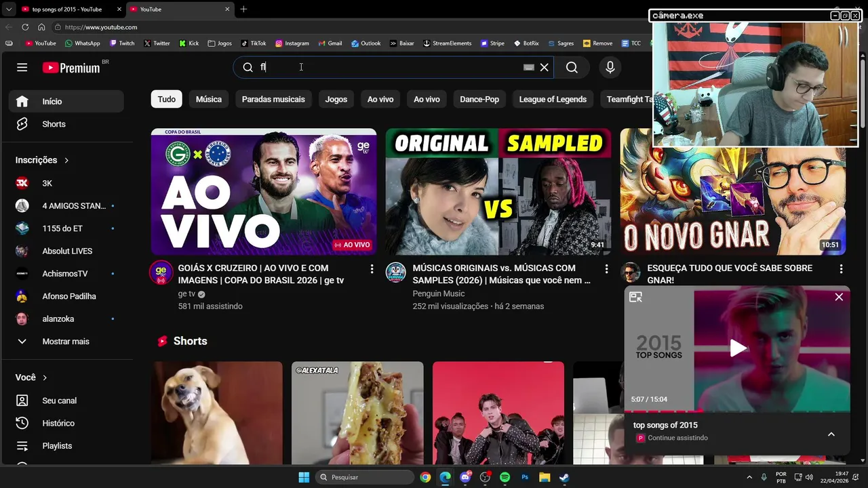This screenshot has height=488, width=868.
Task: Go to Início in the sidebar
Action: click(x=66, y=101)
